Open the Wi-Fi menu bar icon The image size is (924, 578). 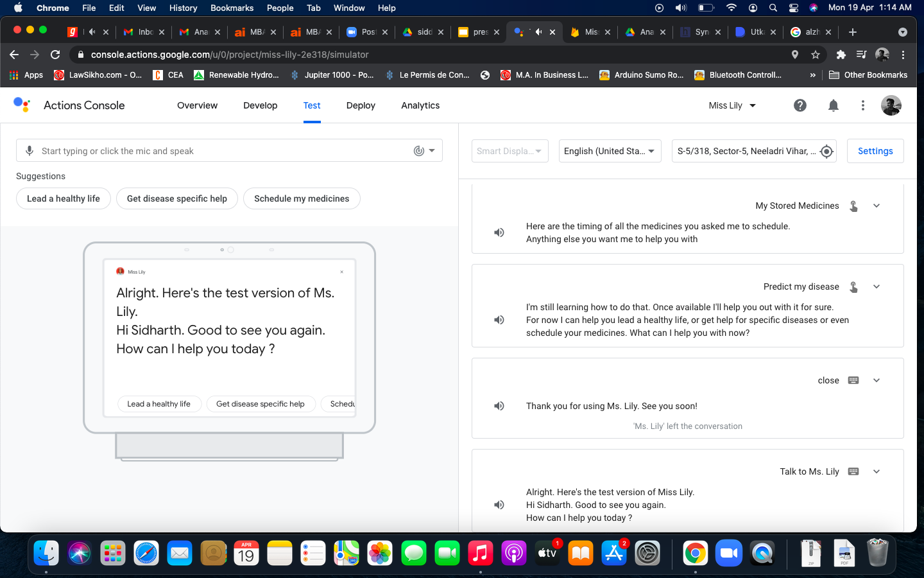731,8
